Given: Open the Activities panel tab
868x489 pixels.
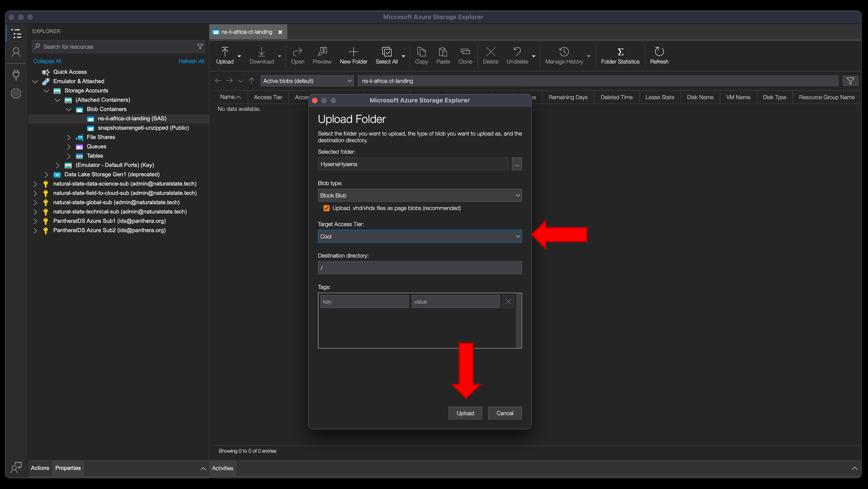Looking at the screenshot, I should [x=222, y=468].
